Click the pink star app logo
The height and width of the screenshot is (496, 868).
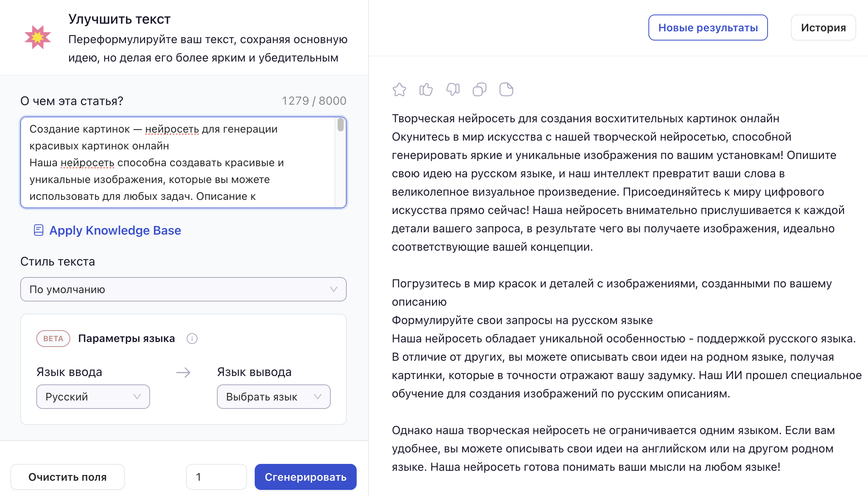click(37, 37)
